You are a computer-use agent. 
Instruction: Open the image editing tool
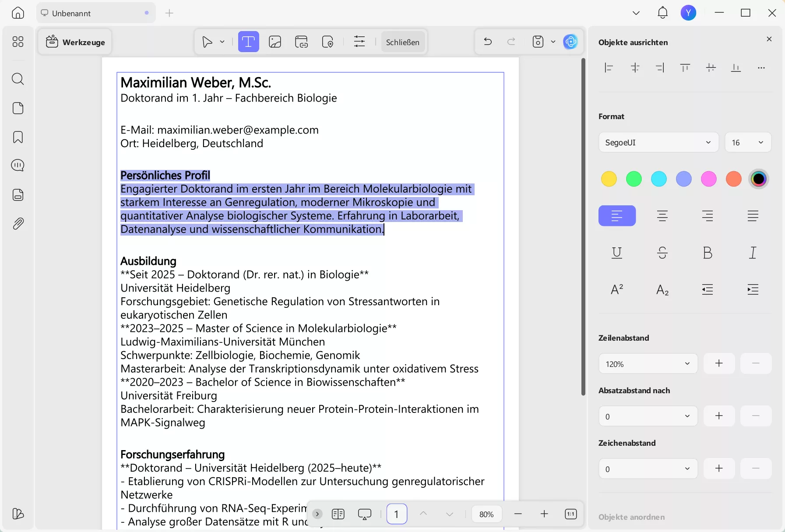275,42
